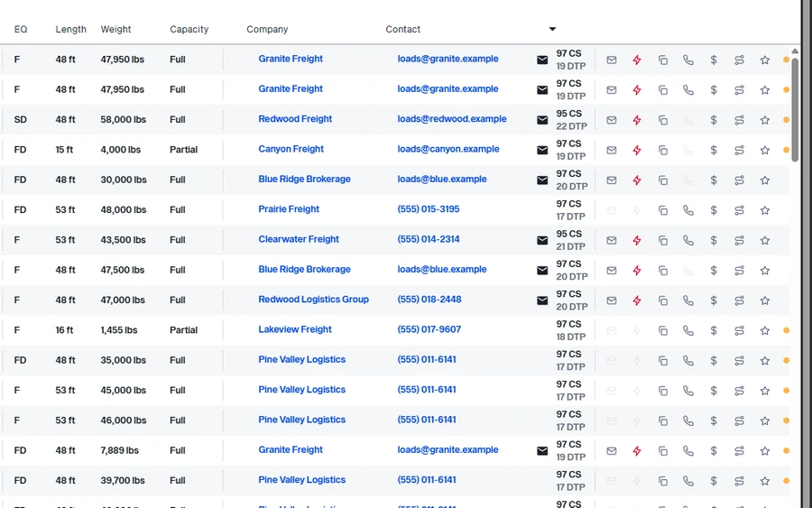Image resolution: width=812 pixels, height=508 pixels.
Task: Click 22 DTP value for Redwood Freight
Action: point(572,126)
